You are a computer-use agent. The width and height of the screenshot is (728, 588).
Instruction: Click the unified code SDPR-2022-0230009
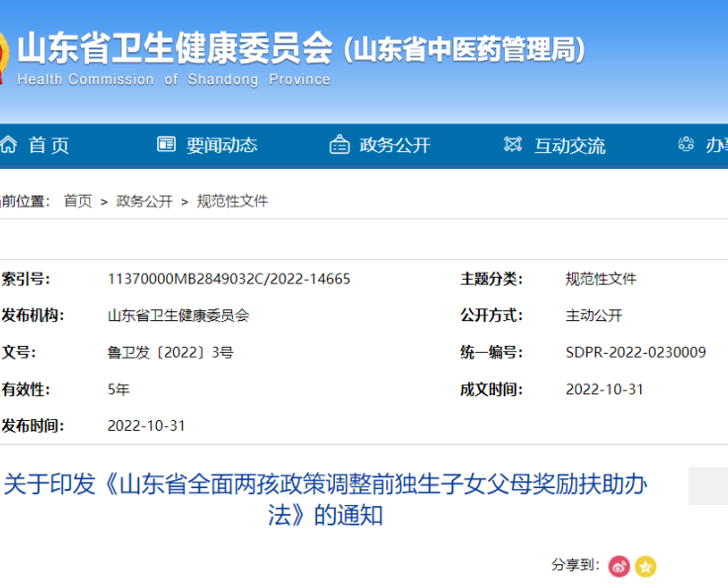(x=635, y=352)
